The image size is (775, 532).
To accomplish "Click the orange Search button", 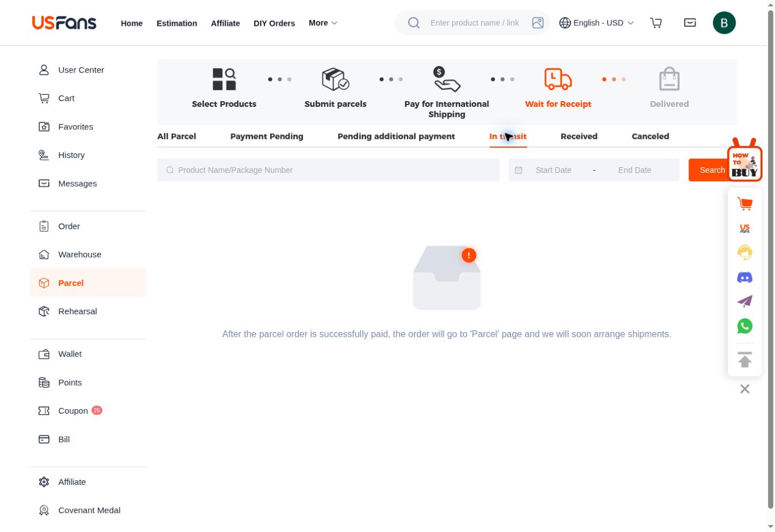I will tap(712, 170).
